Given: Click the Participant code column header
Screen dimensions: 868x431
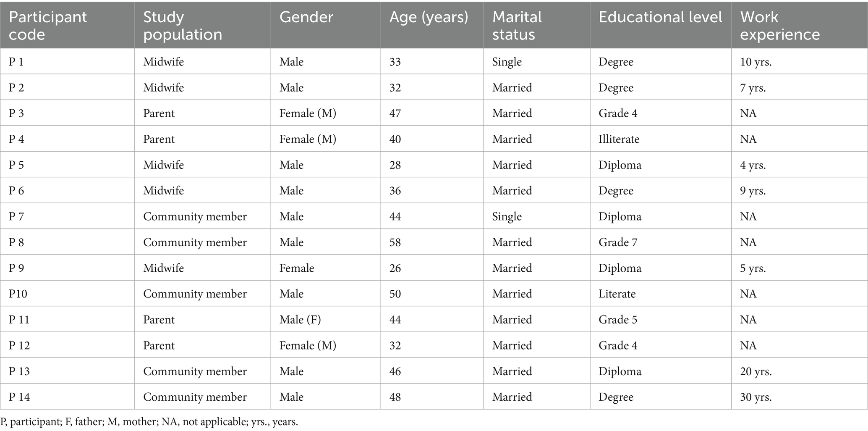Looking at the screenshot, I should point(67,25).
